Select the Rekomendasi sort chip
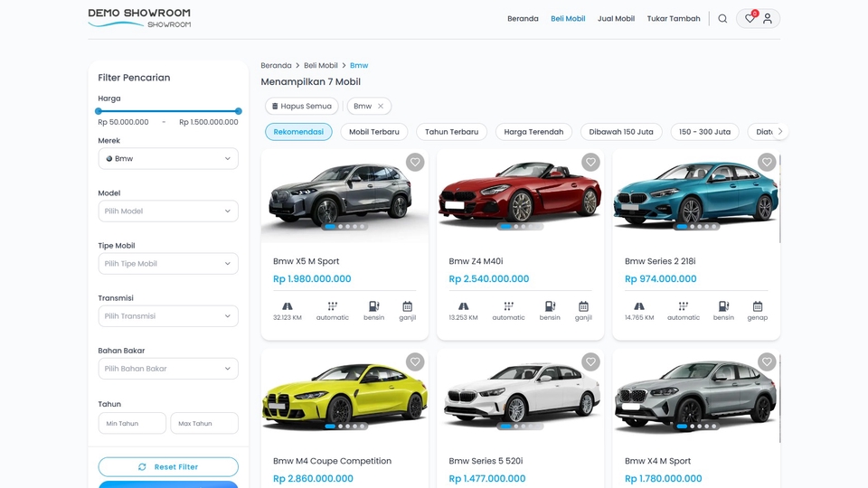 click(x=298, y=132)
